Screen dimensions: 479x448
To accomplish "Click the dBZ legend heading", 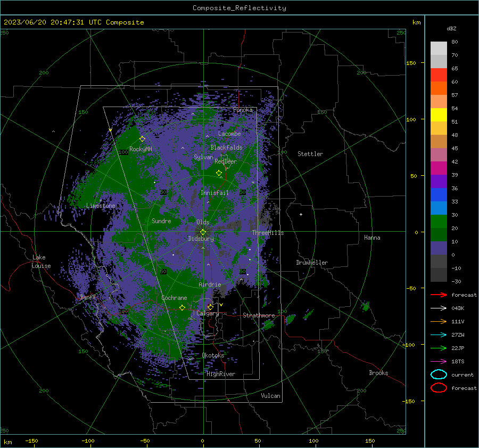I will pyautogui.click(x=451, y=29).
